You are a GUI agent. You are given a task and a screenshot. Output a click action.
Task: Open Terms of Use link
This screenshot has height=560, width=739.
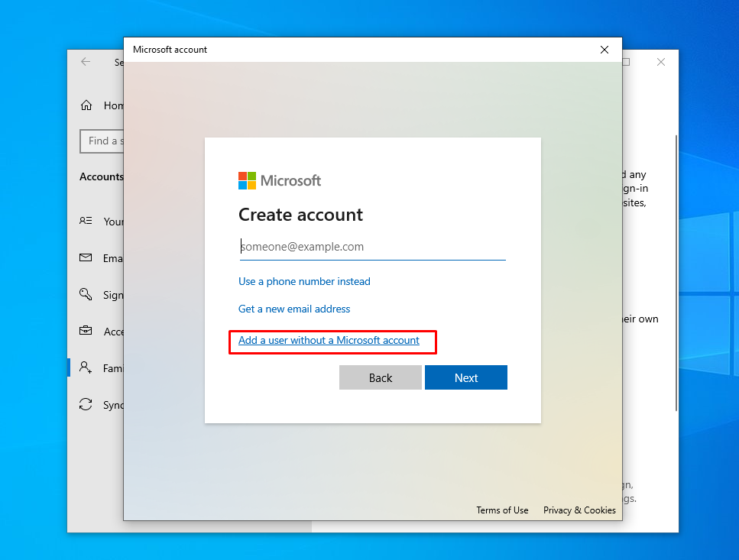pyautogui.click(x=502, y=510)
